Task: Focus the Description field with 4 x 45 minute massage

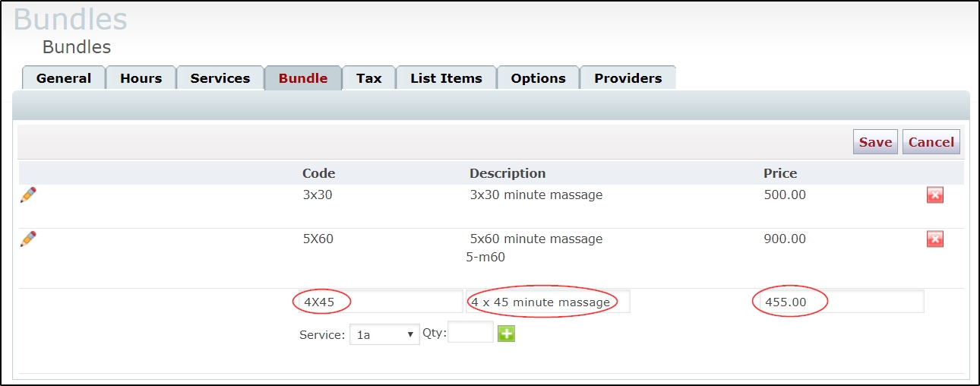Action: 548,302
